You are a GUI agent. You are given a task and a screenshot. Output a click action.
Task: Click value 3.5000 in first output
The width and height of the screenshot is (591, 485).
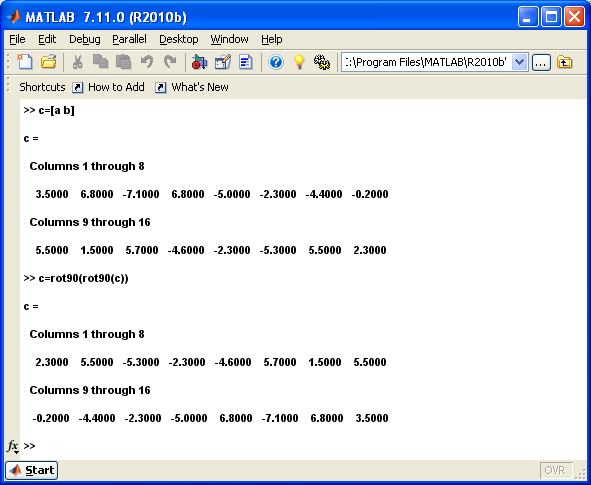[x=52, y=194]
